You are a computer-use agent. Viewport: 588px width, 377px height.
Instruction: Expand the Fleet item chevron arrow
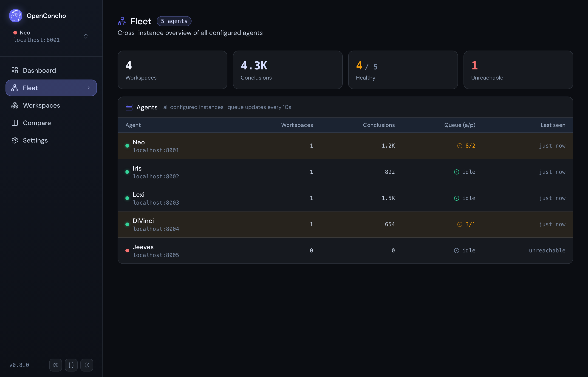tap(88, 88)
